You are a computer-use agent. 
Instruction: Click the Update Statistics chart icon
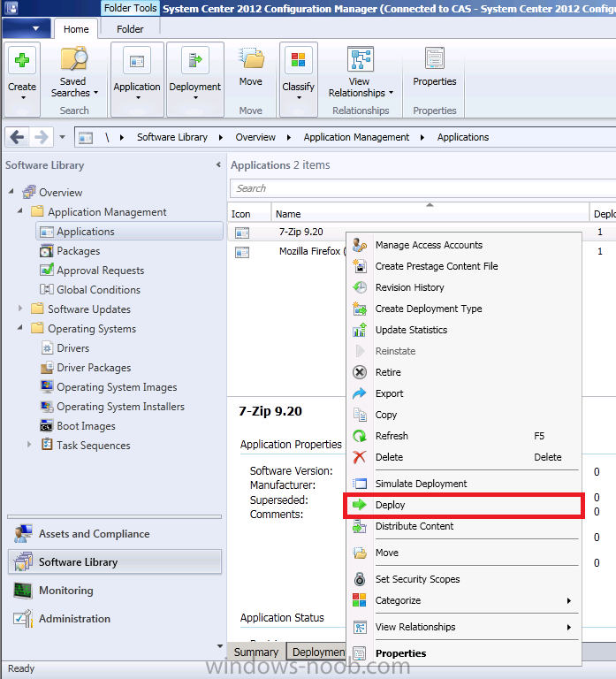pyautogui.click(x=360, y=330)
